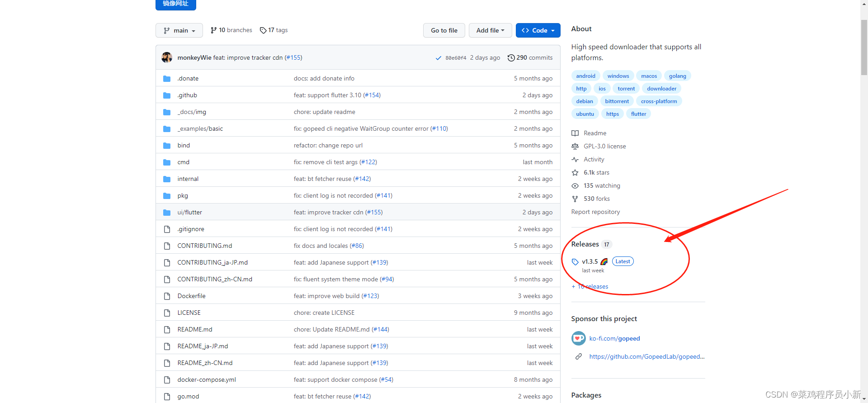
Task: Select the bittorrent topic tag
Action: (617, 101)
